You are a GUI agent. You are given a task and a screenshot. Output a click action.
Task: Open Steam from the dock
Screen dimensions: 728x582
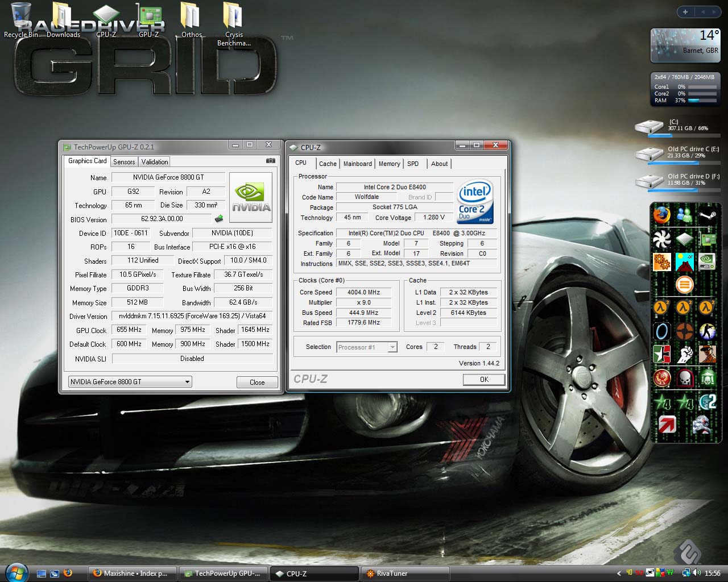[x=707, y=215]
